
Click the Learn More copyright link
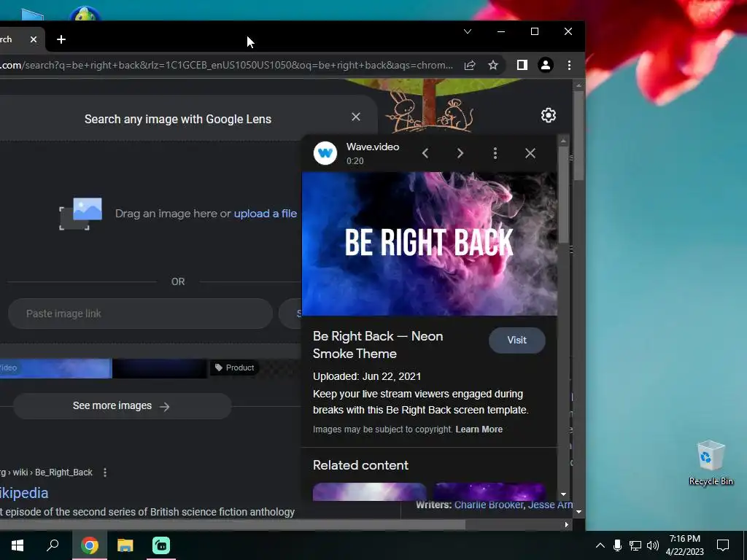(479, 429)
